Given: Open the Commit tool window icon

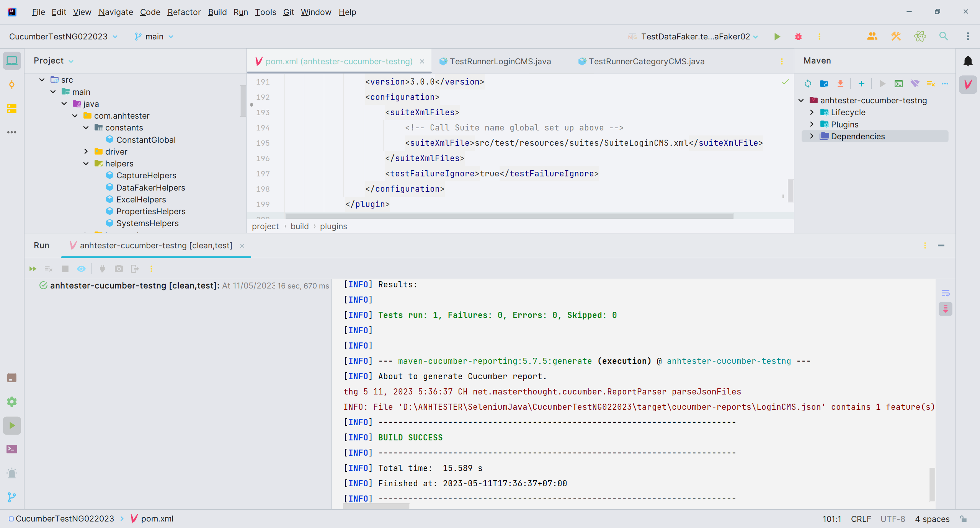Looking at the screenshot, I should point(12,85).
